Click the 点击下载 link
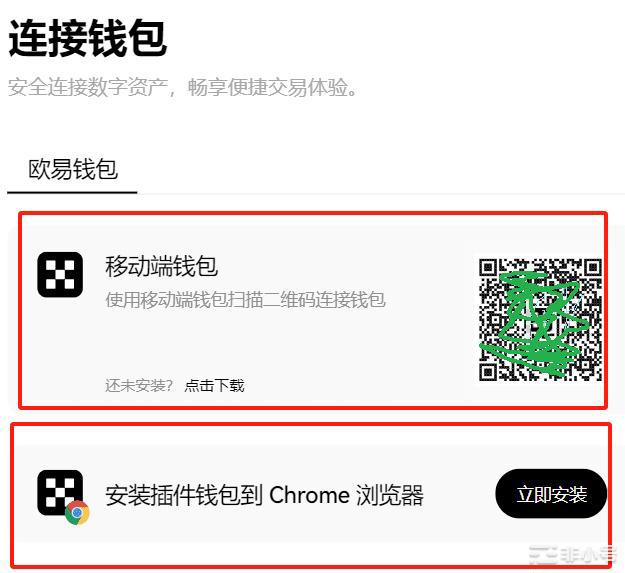 click(214, 385)
